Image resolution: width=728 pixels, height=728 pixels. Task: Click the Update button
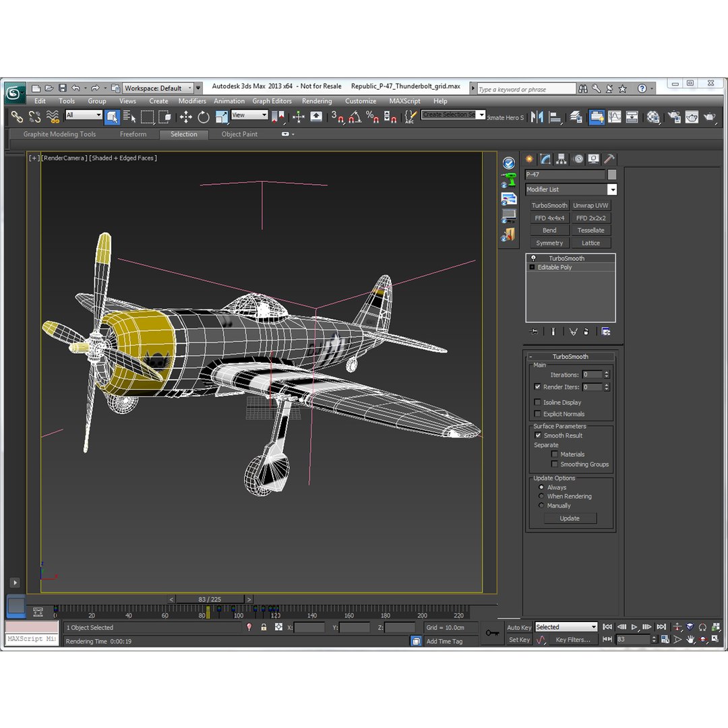point(570,518)
